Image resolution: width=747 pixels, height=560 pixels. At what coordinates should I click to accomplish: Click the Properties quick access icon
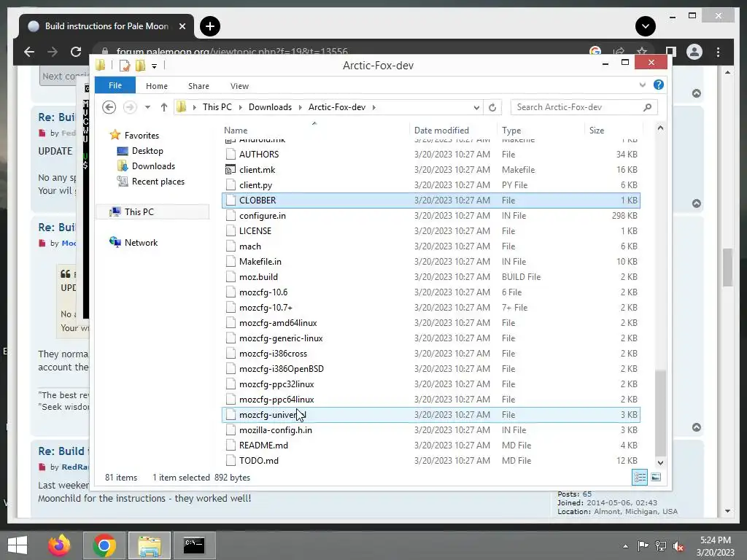125,65
